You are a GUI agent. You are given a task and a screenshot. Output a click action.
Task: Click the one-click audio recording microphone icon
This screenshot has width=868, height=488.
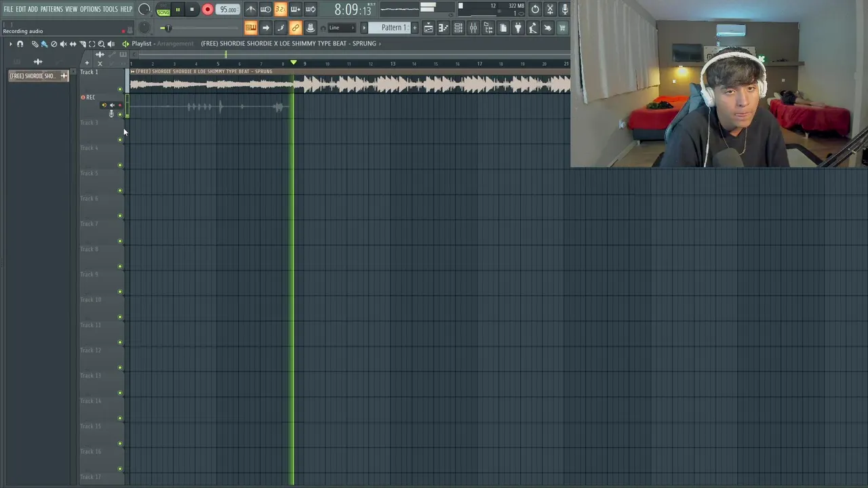tap(564, 9)
